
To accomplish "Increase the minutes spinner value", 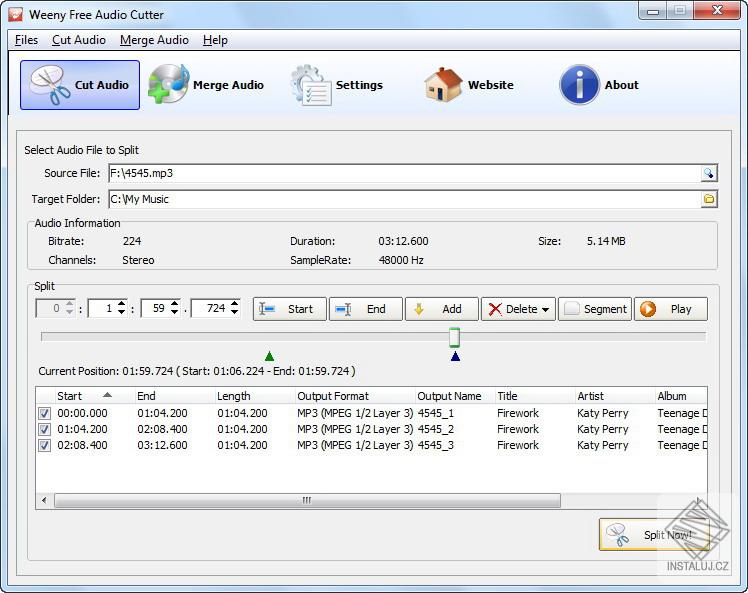I will [x=122, y=304].
